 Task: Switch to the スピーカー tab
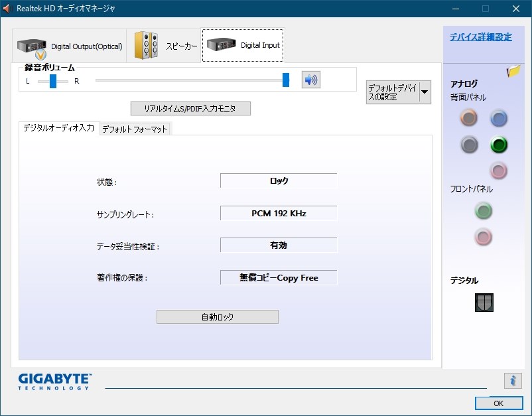(x=164, y=46)
